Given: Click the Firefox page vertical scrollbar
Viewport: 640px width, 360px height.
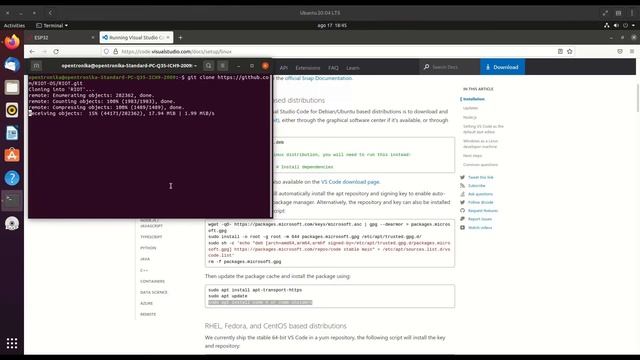Looking at the screenshot, I should [638, 98].
